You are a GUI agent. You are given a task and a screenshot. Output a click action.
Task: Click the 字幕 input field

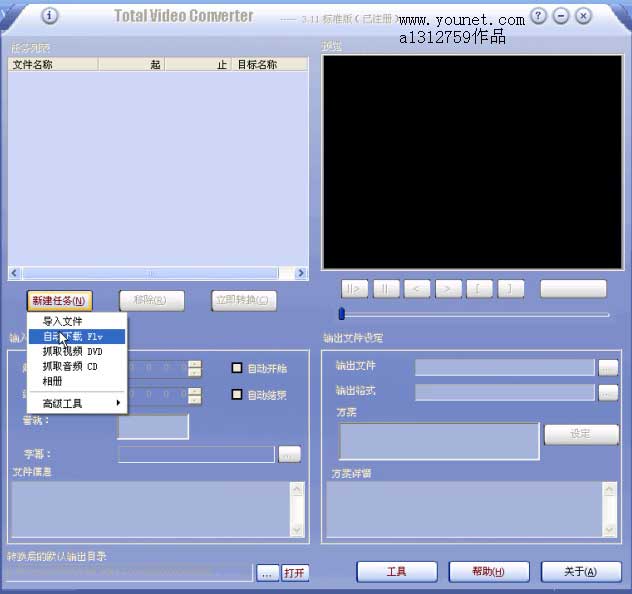[196, 455]
